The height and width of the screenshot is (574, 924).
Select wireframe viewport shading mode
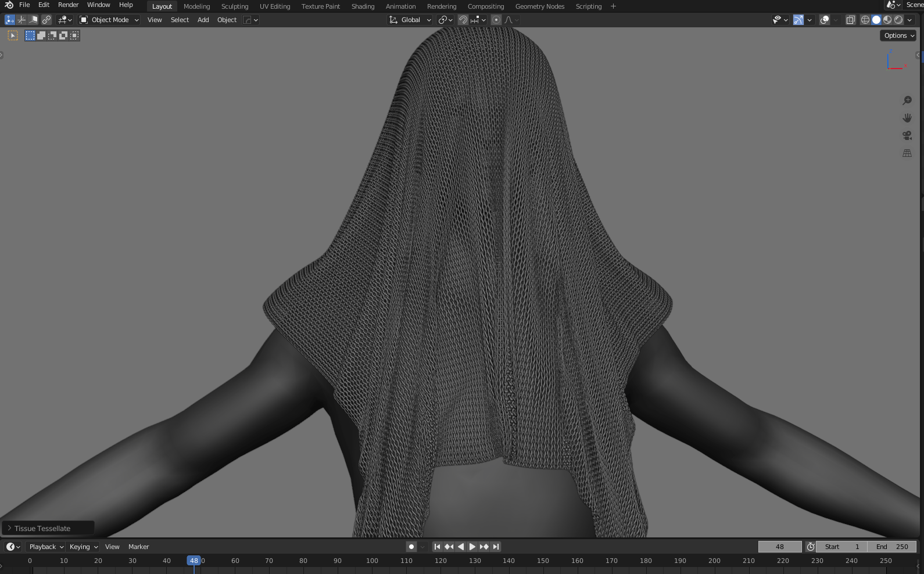click(x=865, y=20)
